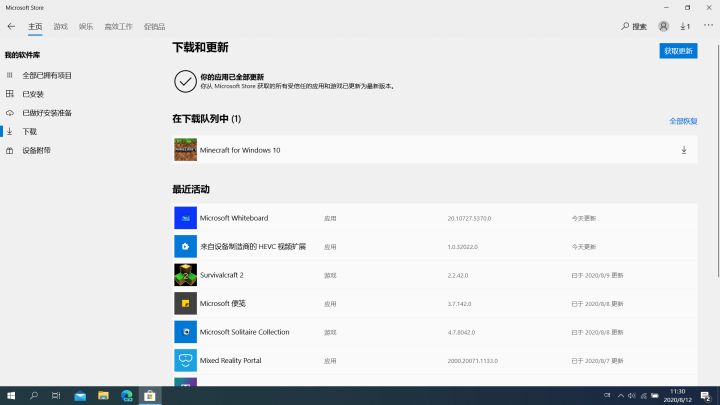Open the 促销品 tab
The width and height of the screenshot is (720, 405).
(154, 27)
